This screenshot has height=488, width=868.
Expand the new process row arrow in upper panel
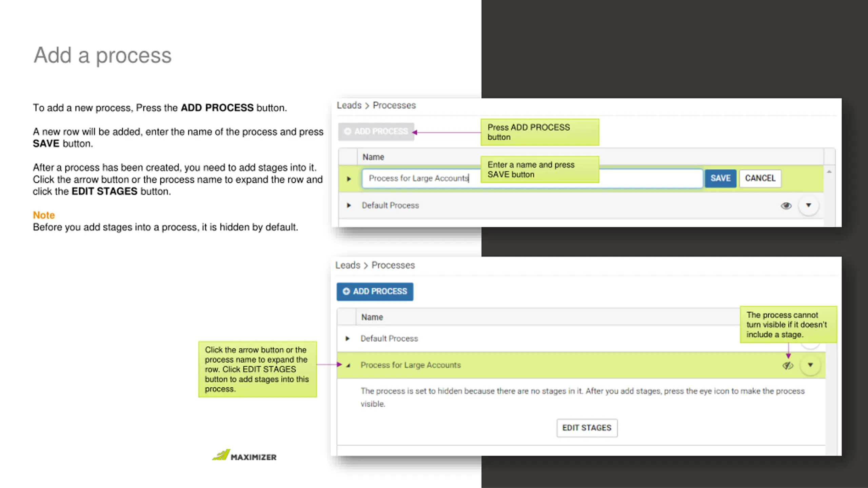pos(349,179)
